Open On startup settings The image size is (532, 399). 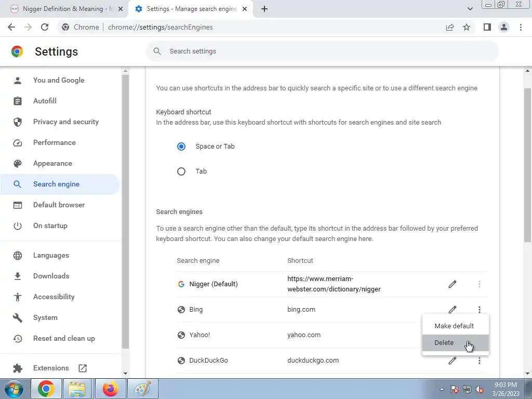click(x=50, y=225)
